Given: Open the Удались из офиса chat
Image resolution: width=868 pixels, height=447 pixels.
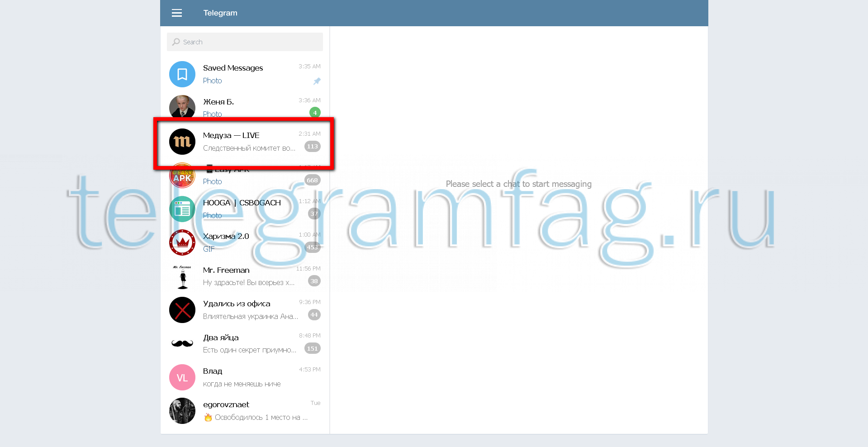Looking at the screenshot, I should click(237, 304).
